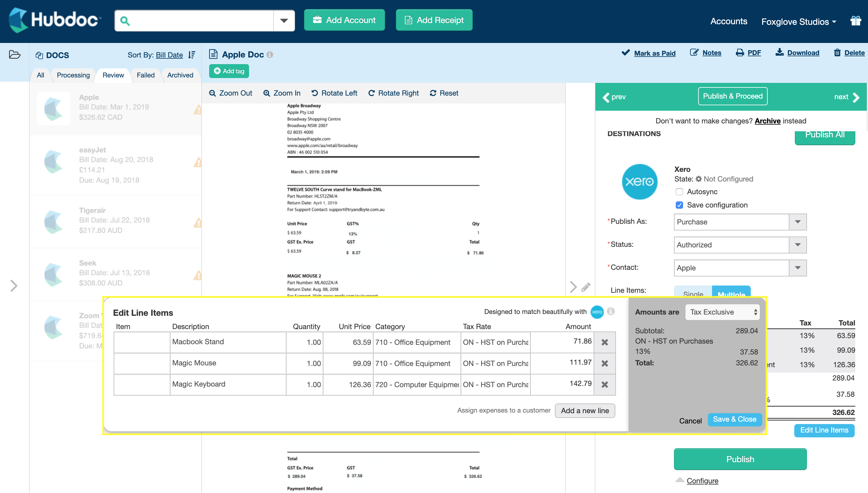
Task: Cancel the line item edits
Action: tap(690, 421)
